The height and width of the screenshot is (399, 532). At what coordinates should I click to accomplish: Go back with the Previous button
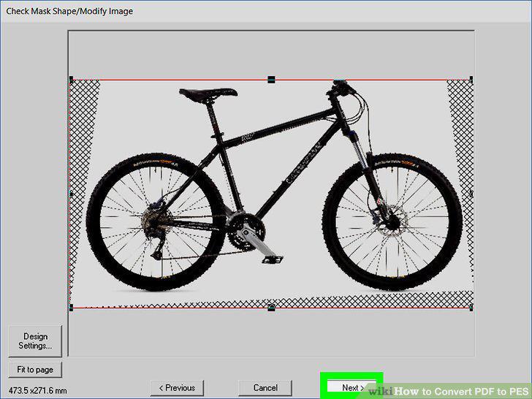pyautogui.click(x=177, y=388)
